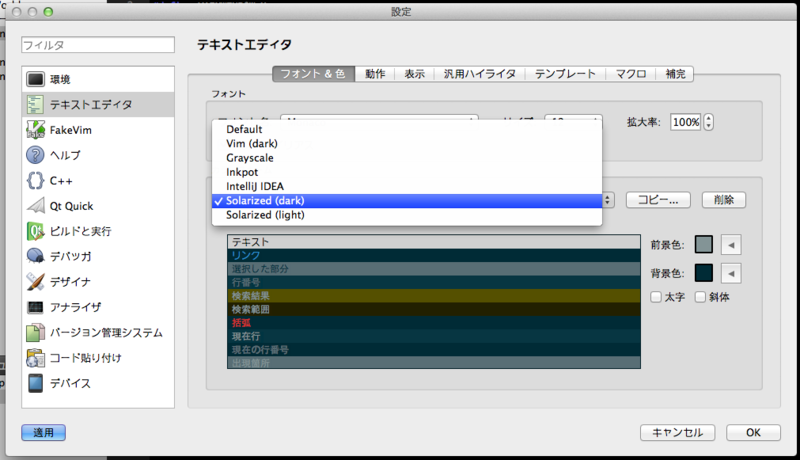The width and height of the screenshot is (800, 460).
Task: Select the 括弧 row in color list
Action: click(x=434, y=323)
